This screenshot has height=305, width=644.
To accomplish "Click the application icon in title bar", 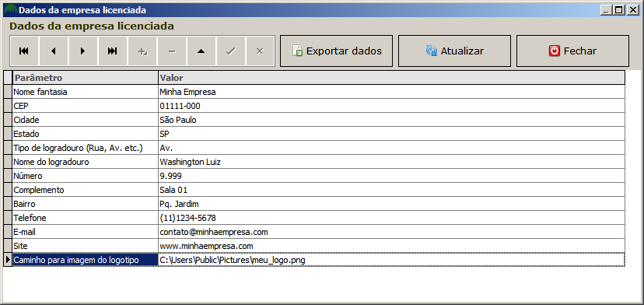I will click(11, 10).
